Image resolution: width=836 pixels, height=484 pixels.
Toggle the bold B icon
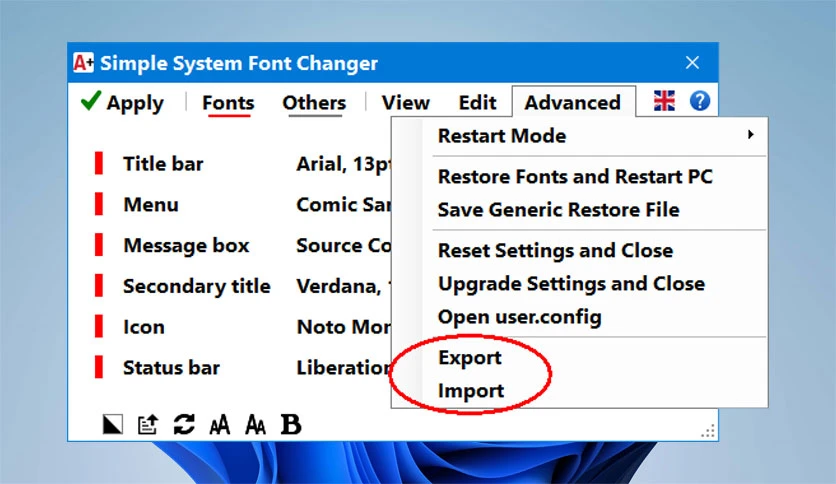(291, 424)
